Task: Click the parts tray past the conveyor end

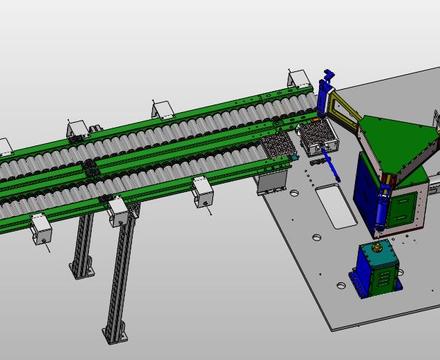Action: pyautogui.click(x=319, y=137)
